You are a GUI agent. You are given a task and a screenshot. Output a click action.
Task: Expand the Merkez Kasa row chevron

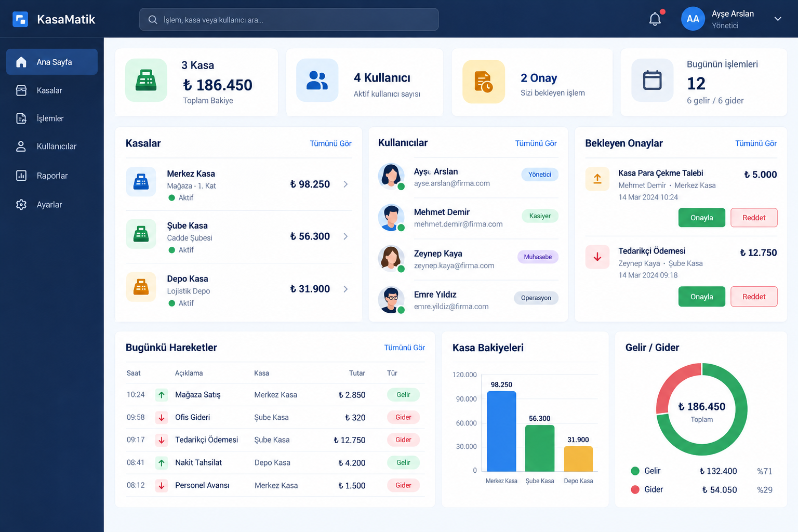345,184
